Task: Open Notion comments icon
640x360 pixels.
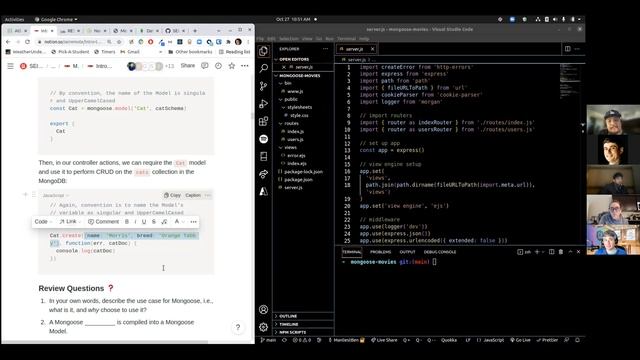Action: [204, 66]
